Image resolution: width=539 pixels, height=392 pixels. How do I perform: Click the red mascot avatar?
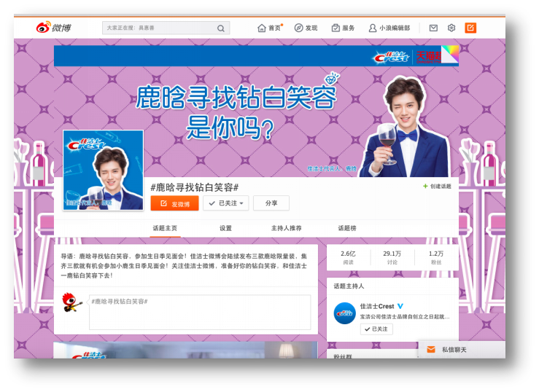72,302
